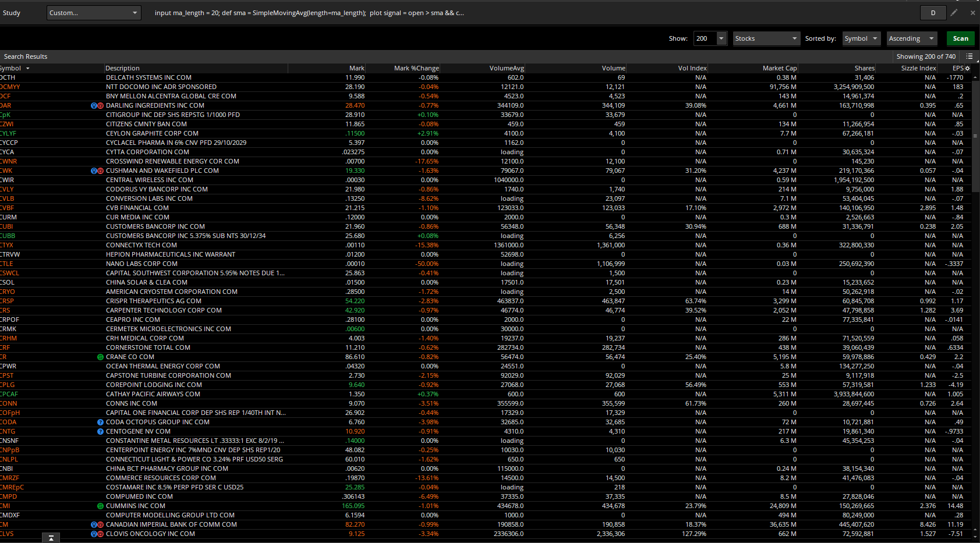
Task: Click the Showing 200 of 740 label
Action: click(926, 56)
